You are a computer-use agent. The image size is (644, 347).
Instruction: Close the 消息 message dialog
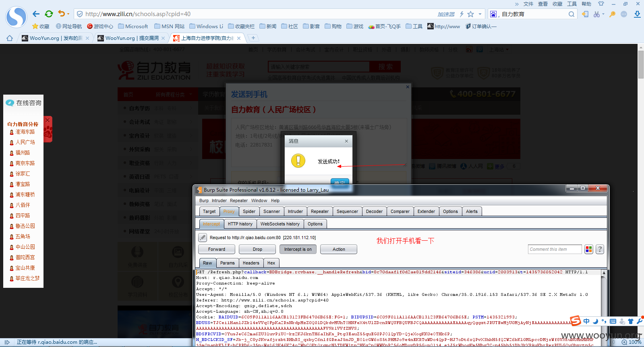pyautogui.click(x=346, y=141)
